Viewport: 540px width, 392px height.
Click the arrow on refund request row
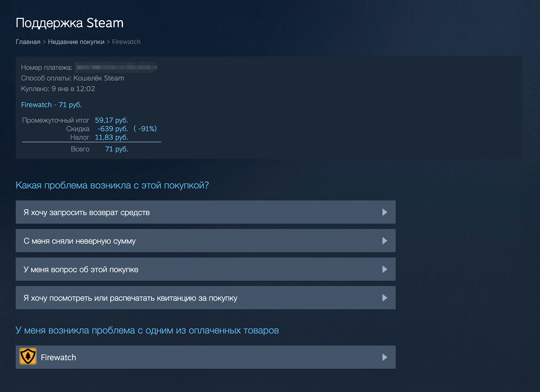[385, 212]
